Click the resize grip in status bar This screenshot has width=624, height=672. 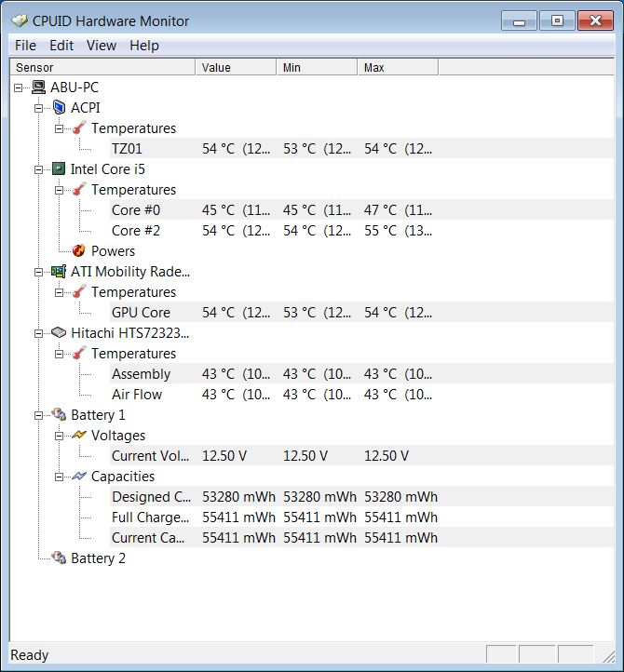(x=608, y=656)
